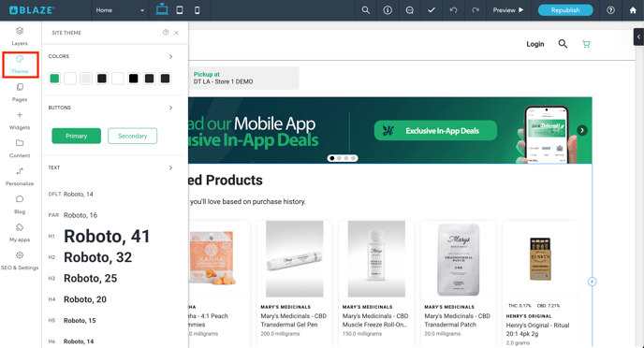Go to the dashboard home icon

point(633,10)
